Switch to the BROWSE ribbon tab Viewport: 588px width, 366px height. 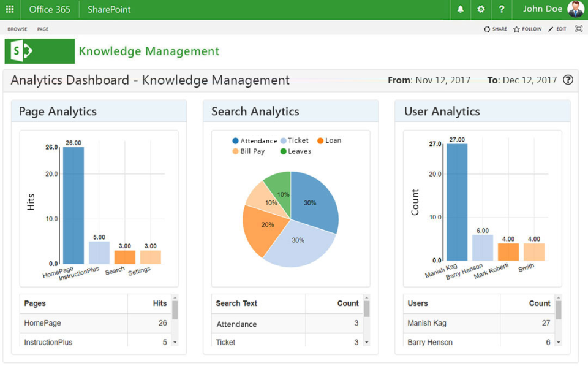17,28
